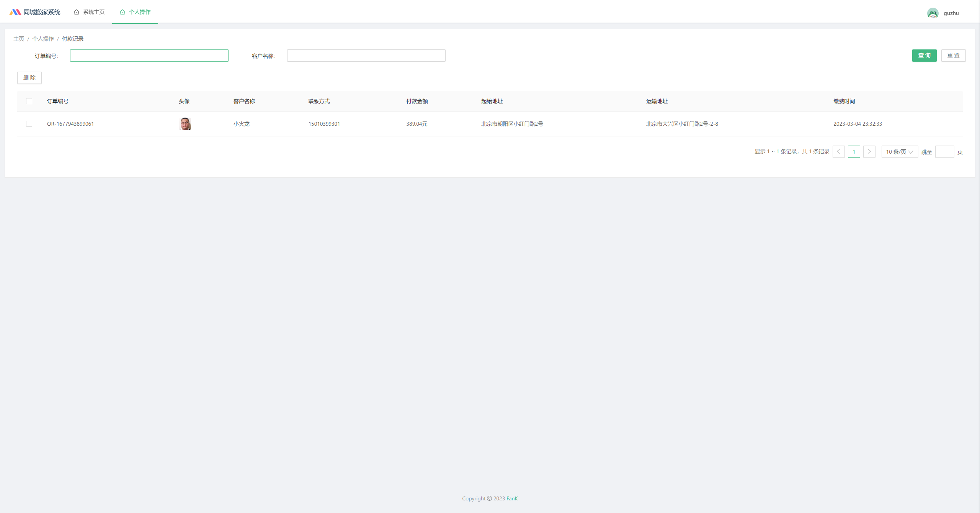Click the 主页 breadcrumb link
Viewport: 980px width, 513px height.
(18, 39)
